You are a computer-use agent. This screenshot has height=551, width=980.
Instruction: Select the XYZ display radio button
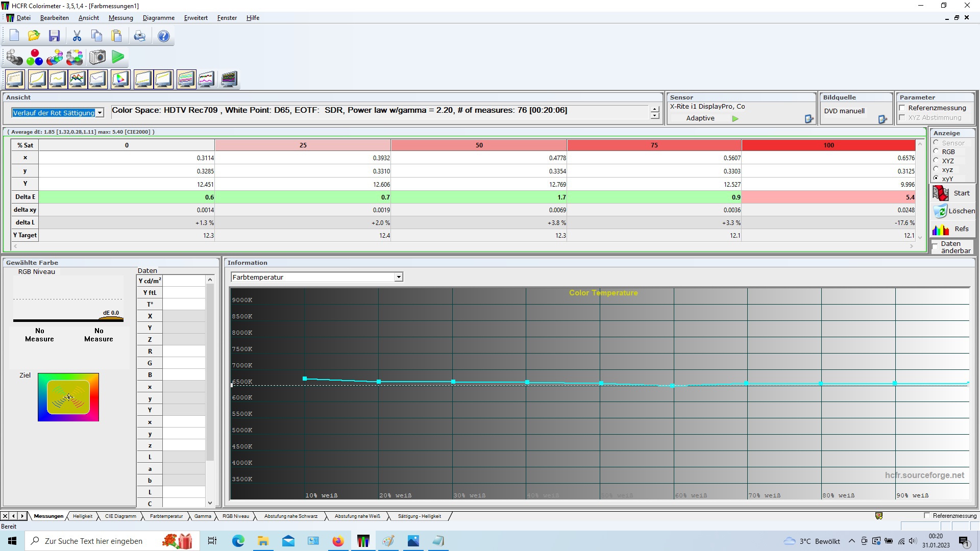click(x=936, y=160)
